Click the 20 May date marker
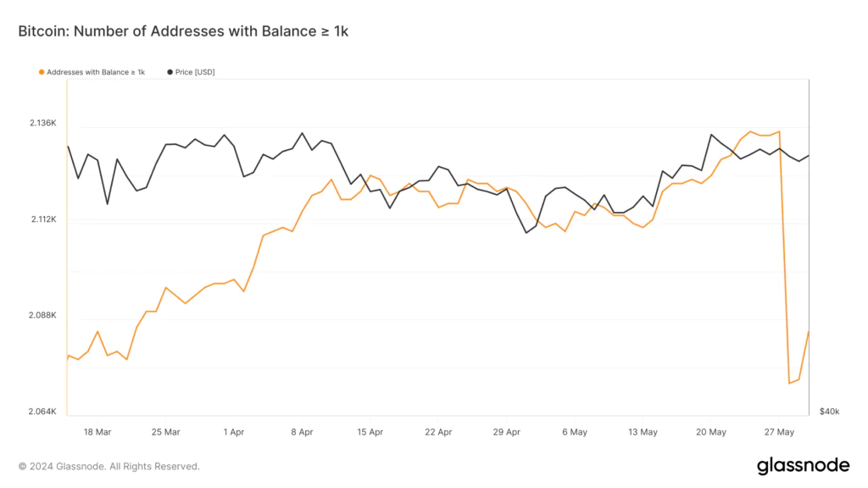The height and width of the screenshot is (488, 868). (x=711, y=432)
